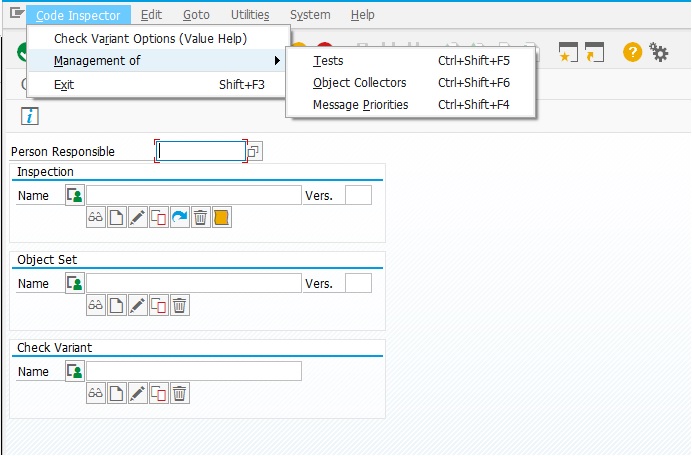This screenshot has height=456, width=692.
Task: Change the object set with pencil icon
Action: 138,305
